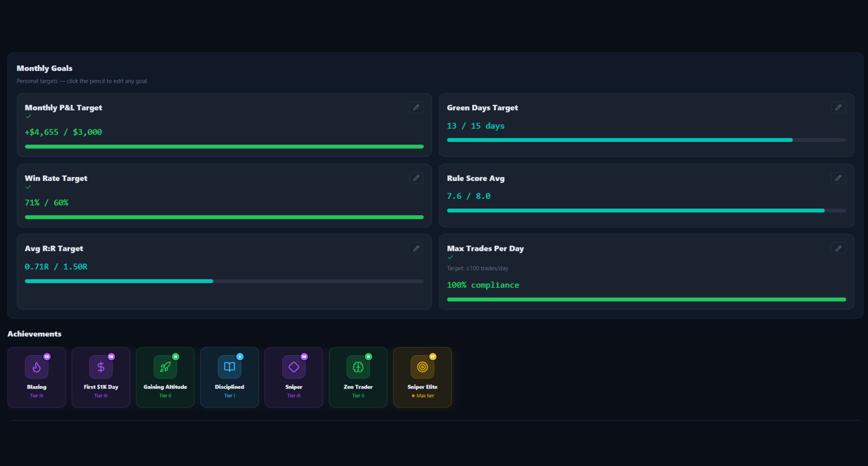Edit the Green Days Target goal
Image resolution: width=868 pixels, height=466 pixels.
coord(838,107)
